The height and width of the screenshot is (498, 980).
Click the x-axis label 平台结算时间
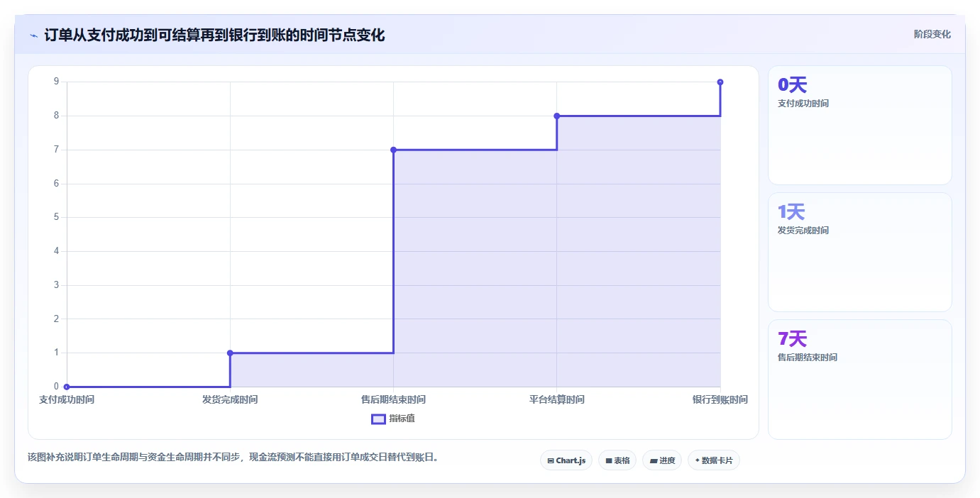[x=557, y=399]
